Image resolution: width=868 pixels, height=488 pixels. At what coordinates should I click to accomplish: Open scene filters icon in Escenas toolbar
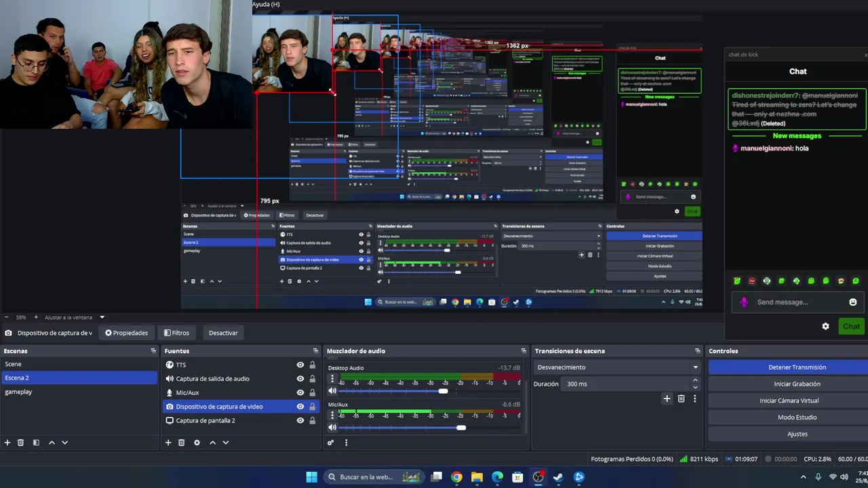(36, 443)
